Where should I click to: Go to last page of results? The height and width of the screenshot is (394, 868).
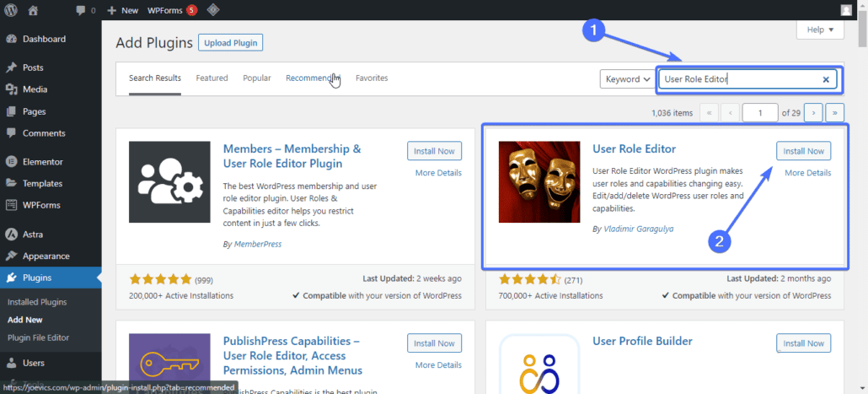tap(835, 112)
